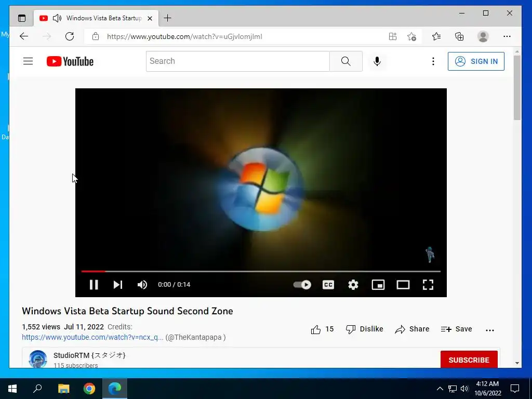This screenshot has width=532, height=399.
Task: Enable miniplayer mode
Action: pyautogui.click(x=378, y=285)
